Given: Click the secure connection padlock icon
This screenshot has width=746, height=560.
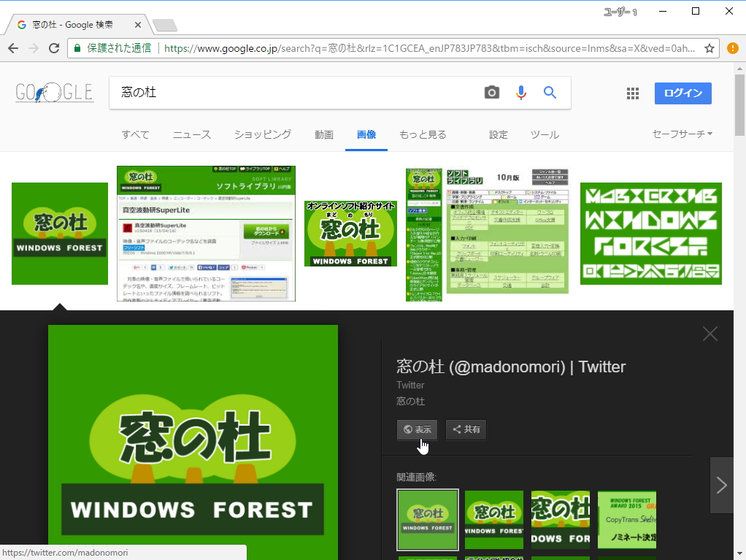Looking at the screenshot, I should [x=77, y=48].
